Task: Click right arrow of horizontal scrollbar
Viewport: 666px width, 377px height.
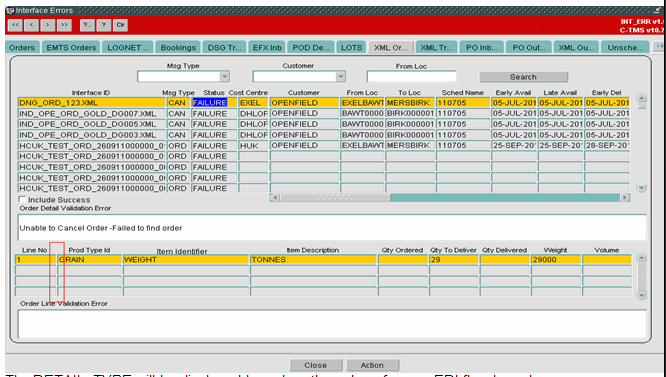Action: point(624,198)
